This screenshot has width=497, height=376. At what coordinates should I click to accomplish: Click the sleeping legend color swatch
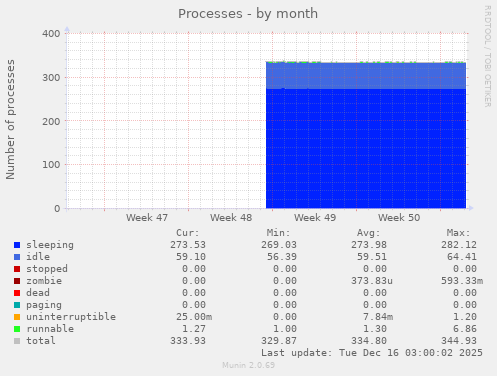pyautogui.click(x=17, y=245)
